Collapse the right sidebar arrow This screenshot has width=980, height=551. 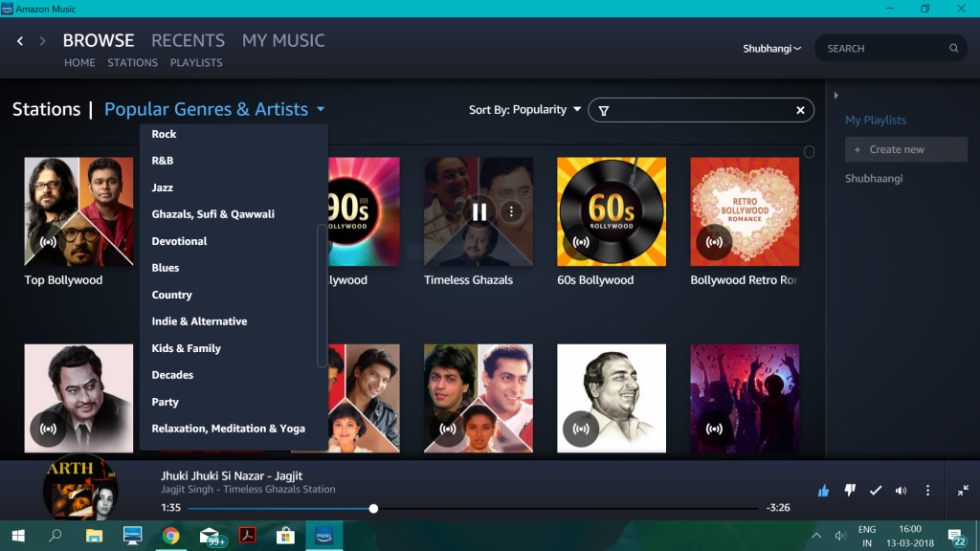[835, 96]
